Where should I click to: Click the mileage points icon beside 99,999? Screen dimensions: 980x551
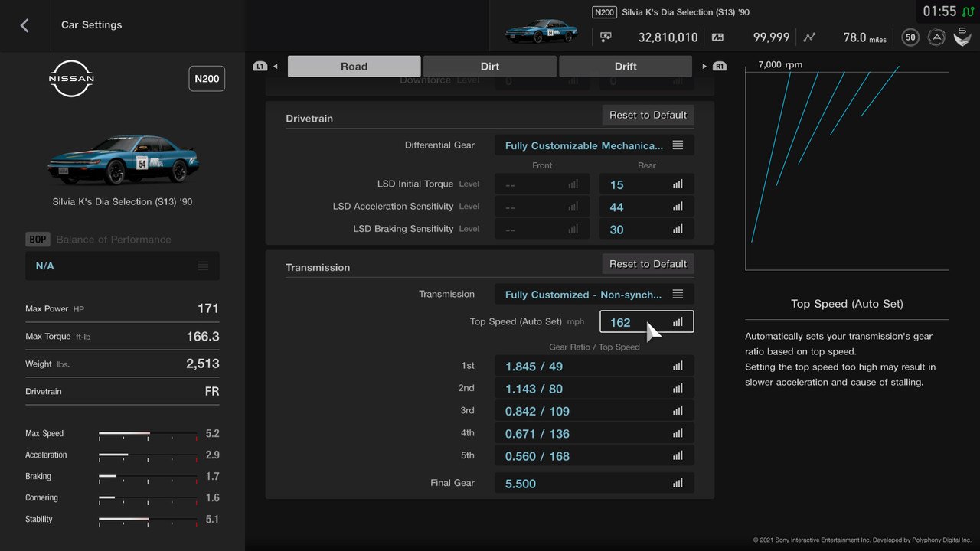tap(717, 37)
